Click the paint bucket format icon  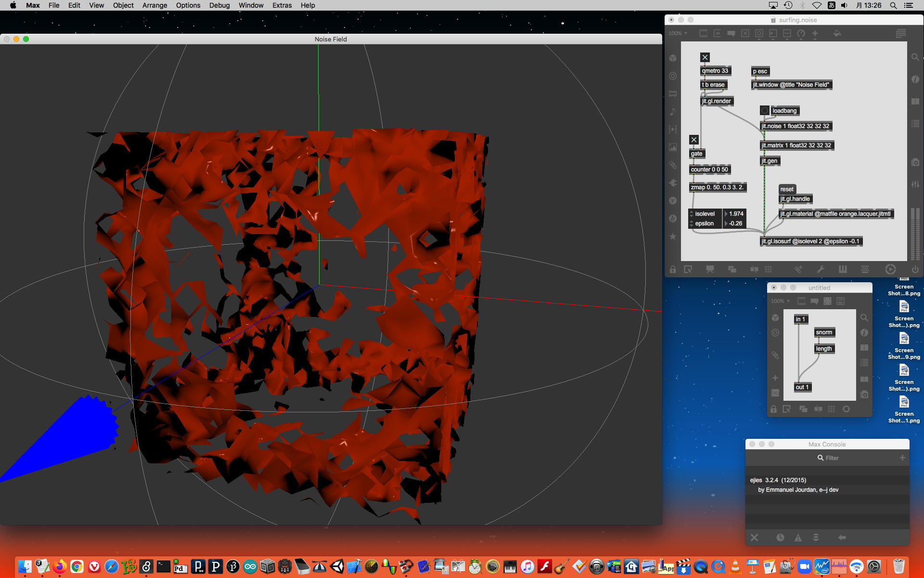tap(837, 33)
